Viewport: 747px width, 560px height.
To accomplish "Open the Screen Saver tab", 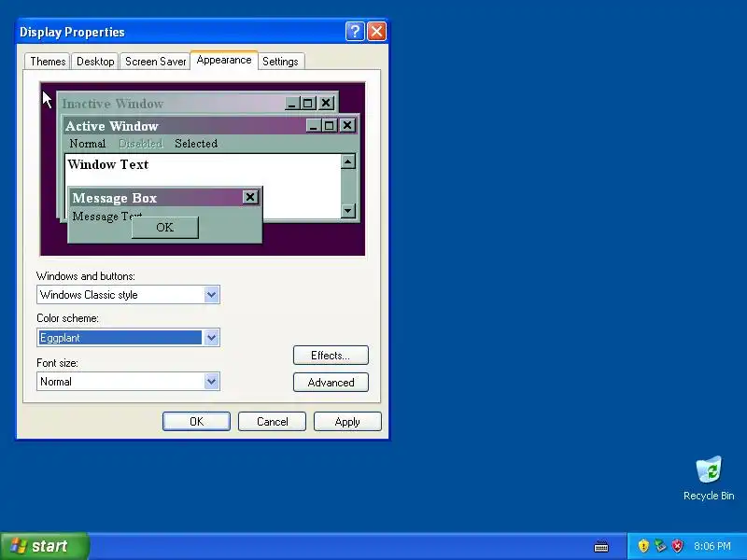I will click(155, 62).
